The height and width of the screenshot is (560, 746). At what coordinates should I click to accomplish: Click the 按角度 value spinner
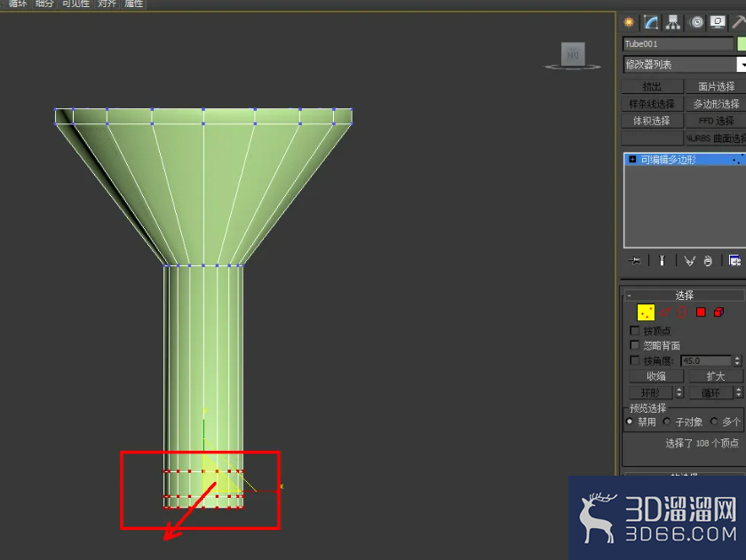737,361
